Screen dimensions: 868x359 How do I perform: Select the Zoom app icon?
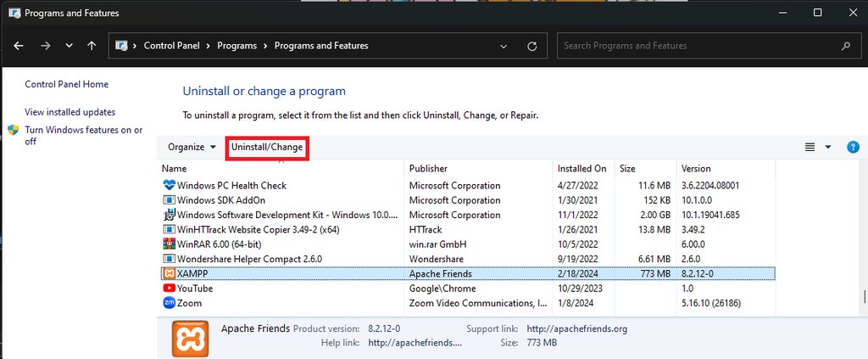pyautogui.click(x=170, y=303)
